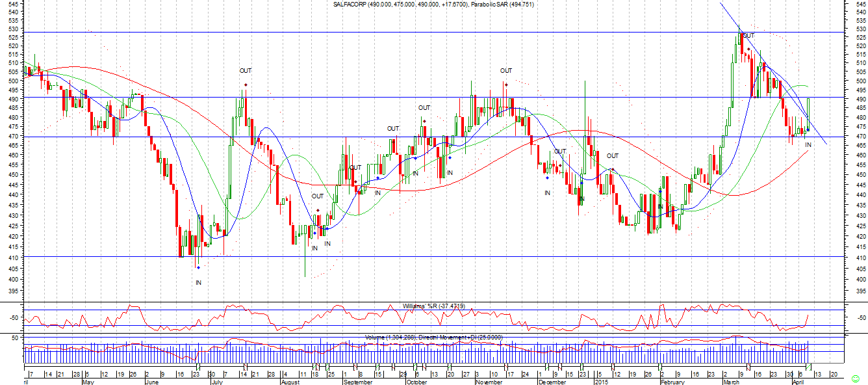868x385 pixels.
Task: Click the November label on date axis
Action: coord(490,382)
